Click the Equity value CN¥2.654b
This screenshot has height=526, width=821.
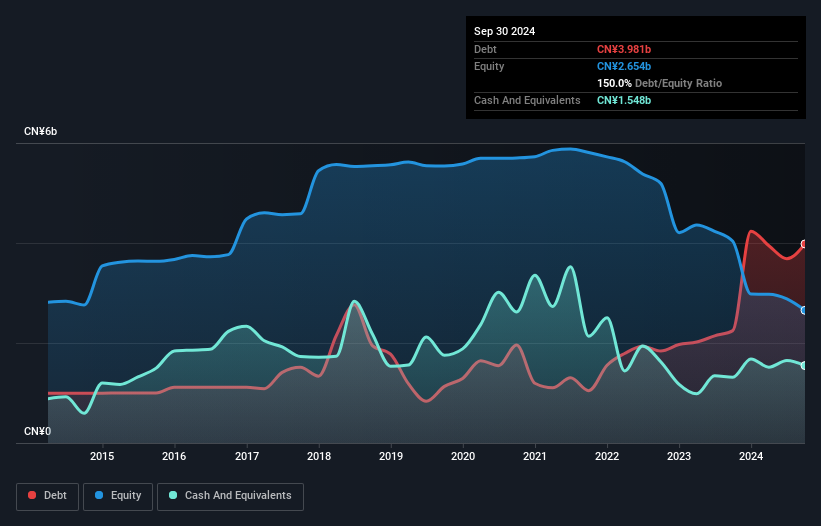[x=624, y=66]
